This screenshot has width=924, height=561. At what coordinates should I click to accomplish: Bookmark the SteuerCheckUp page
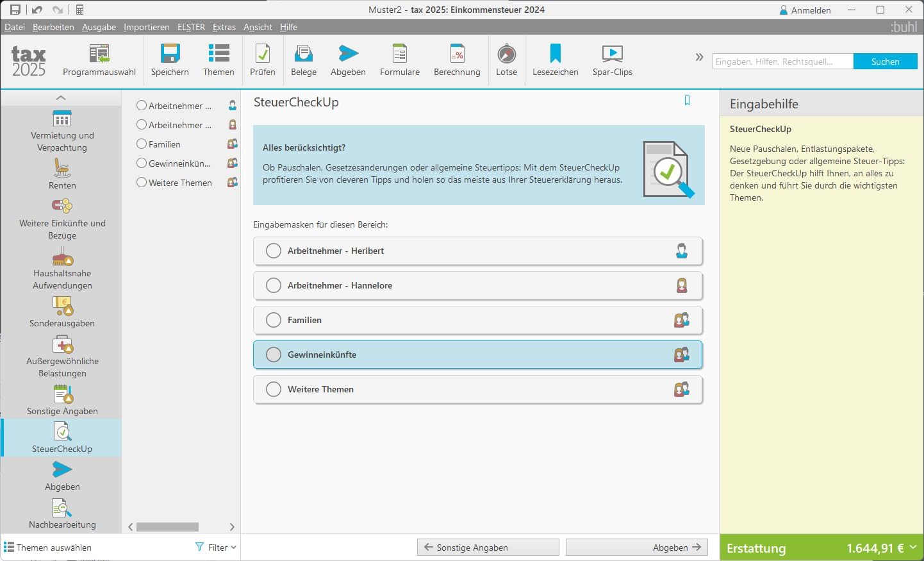click(687, 101)
